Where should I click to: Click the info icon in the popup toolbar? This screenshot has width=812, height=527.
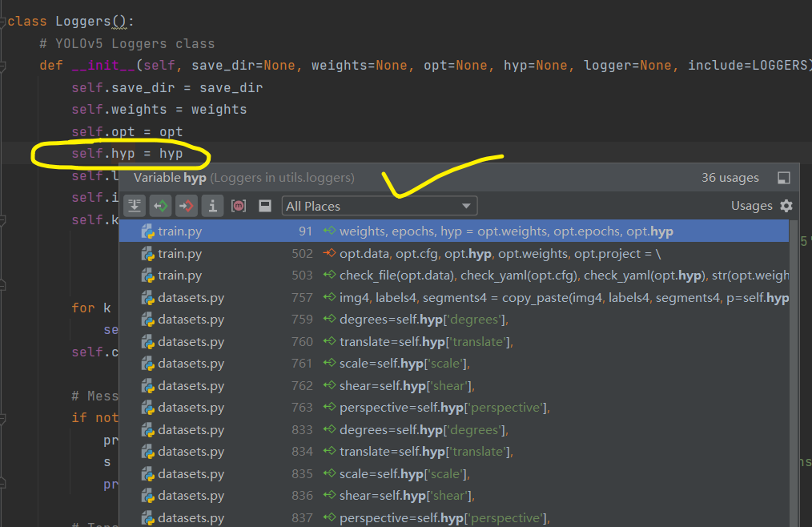point(211,205)
